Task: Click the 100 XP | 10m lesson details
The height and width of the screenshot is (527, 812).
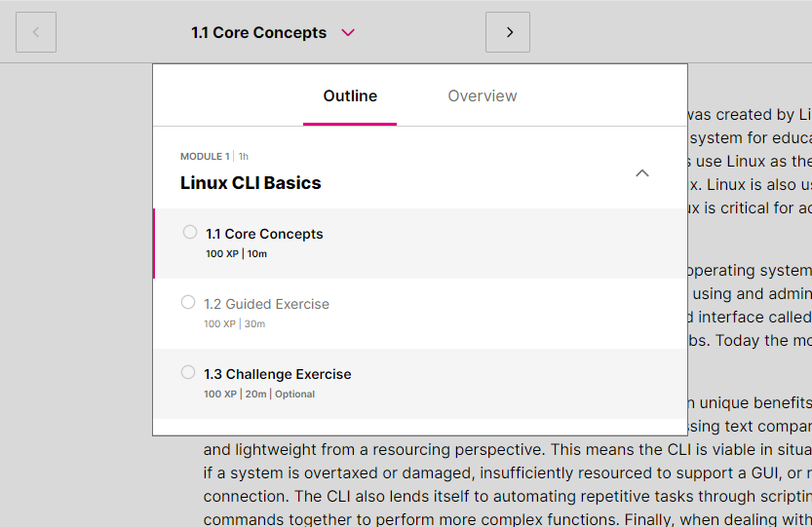Action: pyautogui.click(x=236, y=254)
